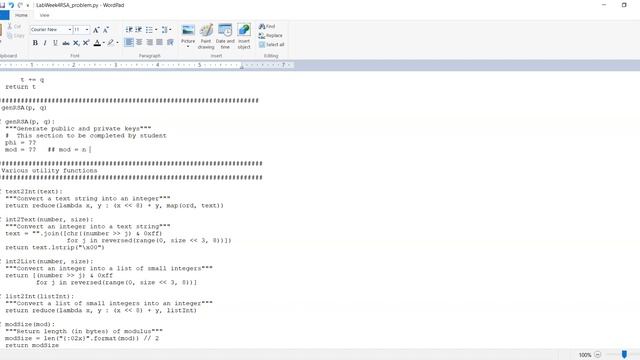Click the right indent marker on ruler

242,67
